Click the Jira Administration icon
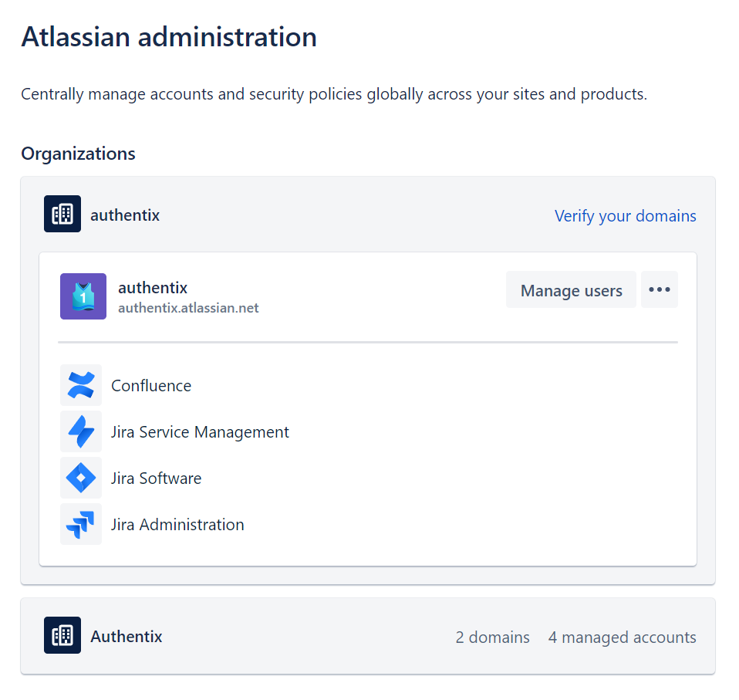The height and width of the screenshot is (700, 739). (x=80, y=524)
